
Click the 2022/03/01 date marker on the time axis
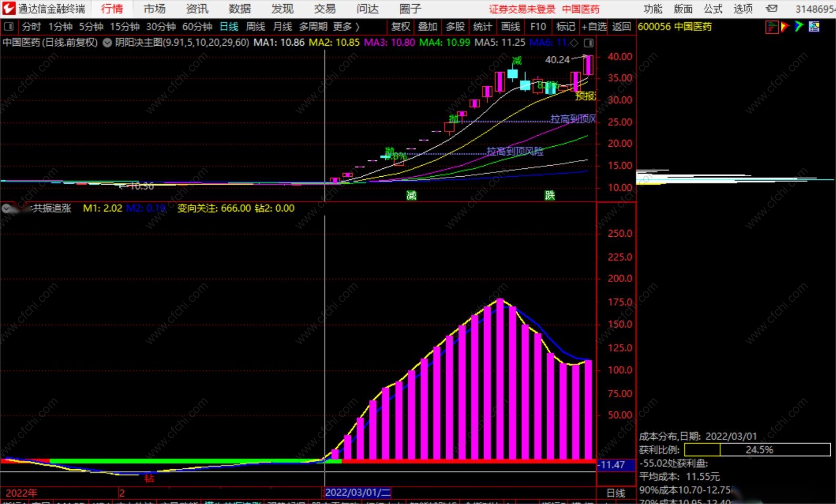point(358,493)
